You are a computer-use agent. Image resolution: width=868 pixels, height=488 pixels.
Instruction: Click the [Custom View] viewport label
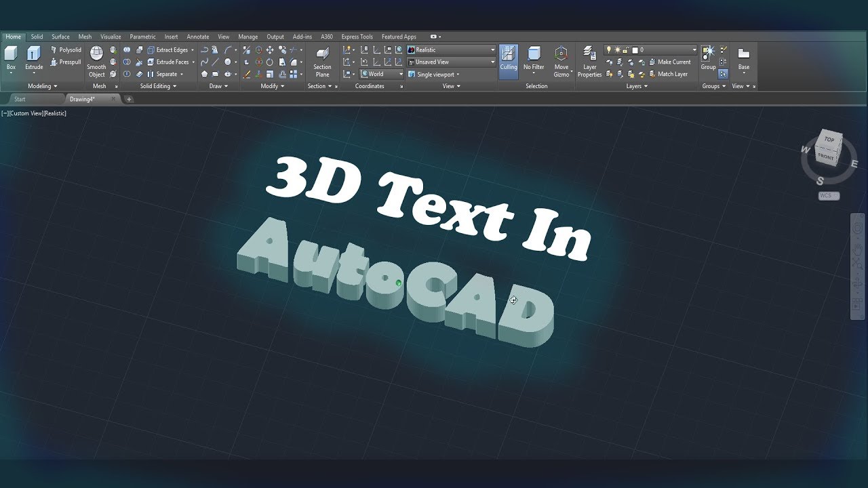point(27,113)
